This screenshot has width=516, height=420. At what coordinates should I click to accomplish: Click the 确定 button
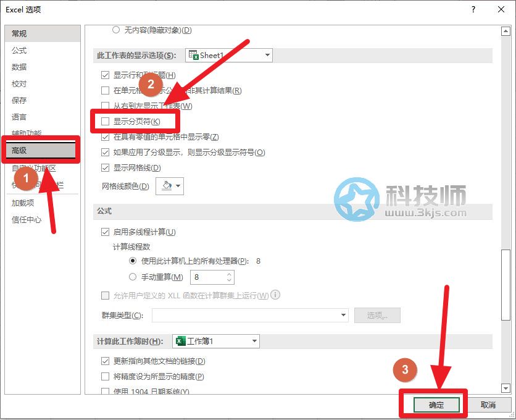[436, 405]
